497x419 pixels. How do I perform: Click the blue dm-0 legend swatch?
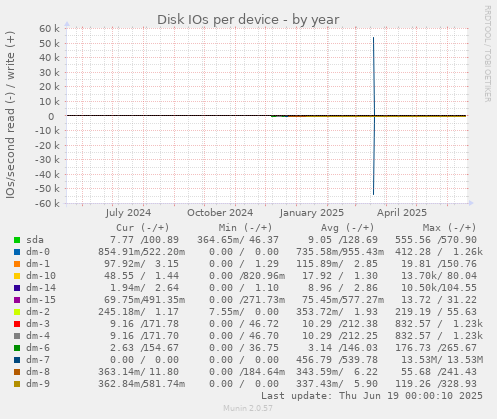[17, 252]
